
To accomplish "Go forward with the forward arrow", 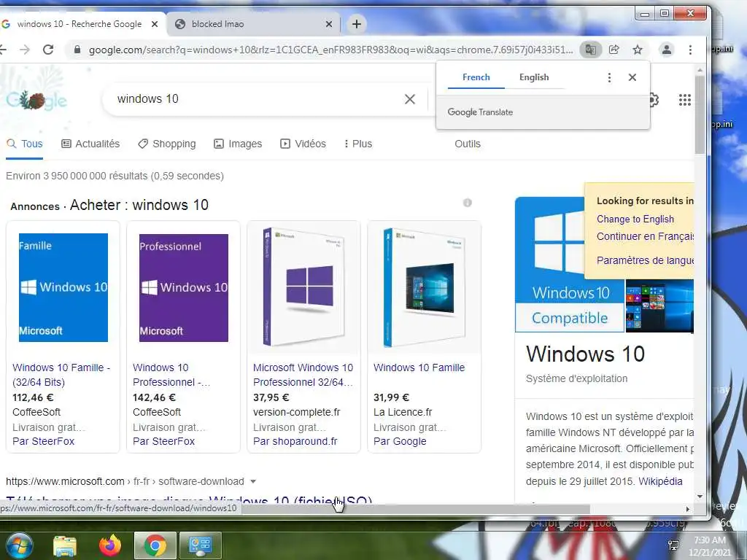I will click(25, 50).
